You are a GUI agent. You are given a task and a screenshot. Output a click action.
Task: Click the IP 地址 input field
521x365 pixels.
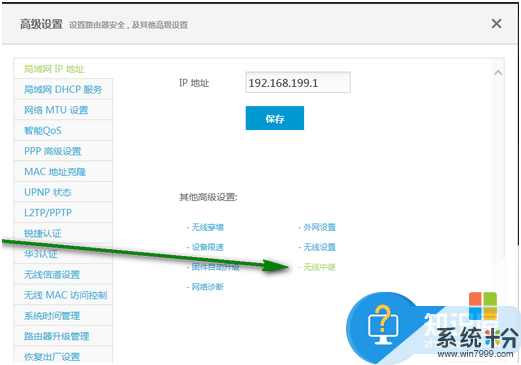(x=298, y=82)
